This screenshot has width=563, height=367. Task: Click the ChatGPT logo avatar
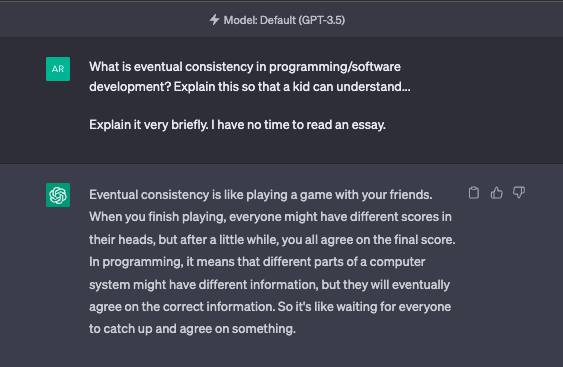(58, 195)
